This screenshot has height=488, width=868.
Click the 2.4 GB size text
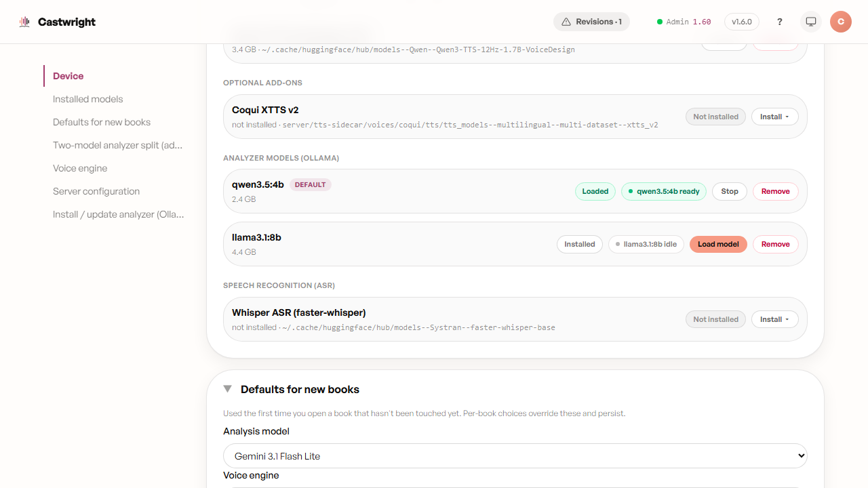click(244, 199)
